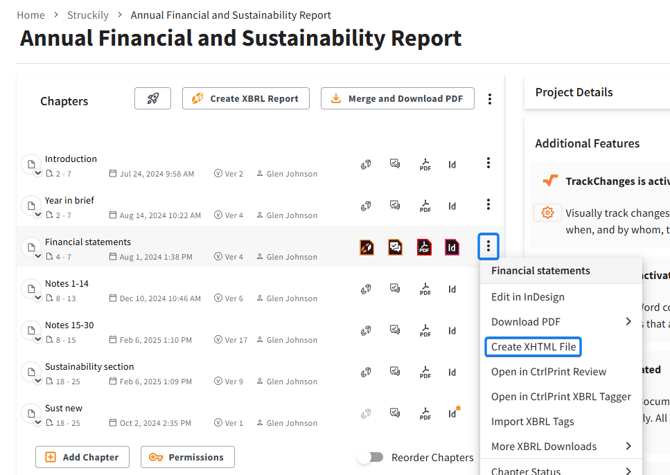The height and width of the screenshot is (475, 670).
Task: Select Import XBRL Tags menu option
Action: click(532, 422)
